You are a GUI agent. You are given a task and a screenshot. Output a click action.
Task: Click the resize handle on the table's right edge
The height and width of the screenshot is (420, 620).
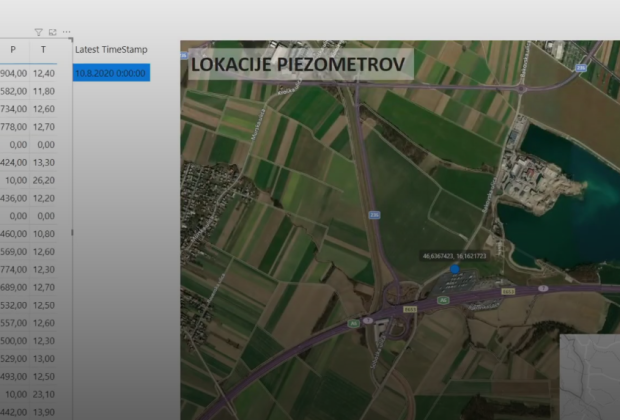pos(72,233)
